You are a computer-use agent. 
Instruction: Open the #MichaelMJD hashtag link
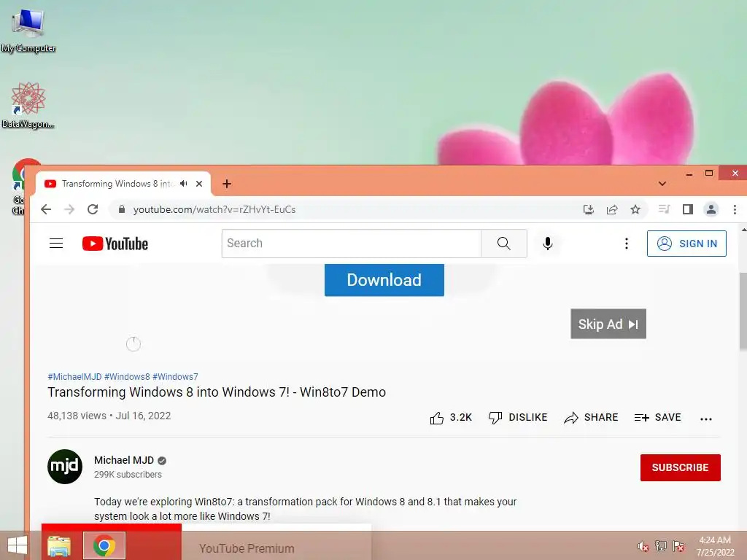74,377
